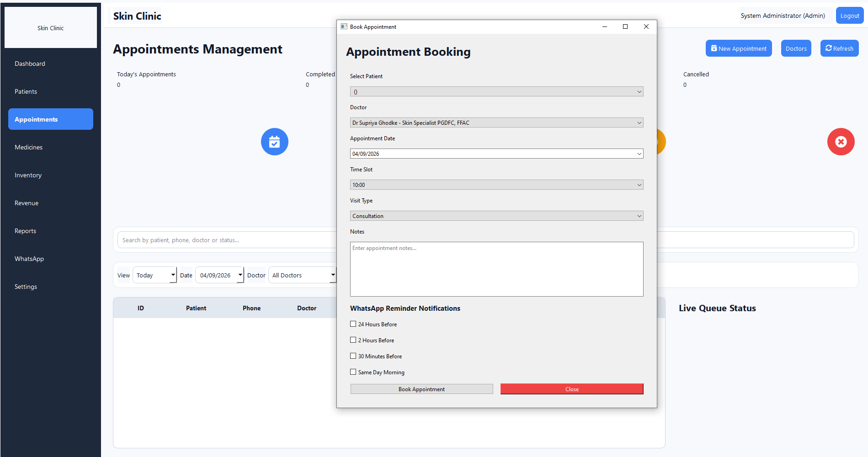
Task: Click the Refresh button
Action: (x=839, y=48)
